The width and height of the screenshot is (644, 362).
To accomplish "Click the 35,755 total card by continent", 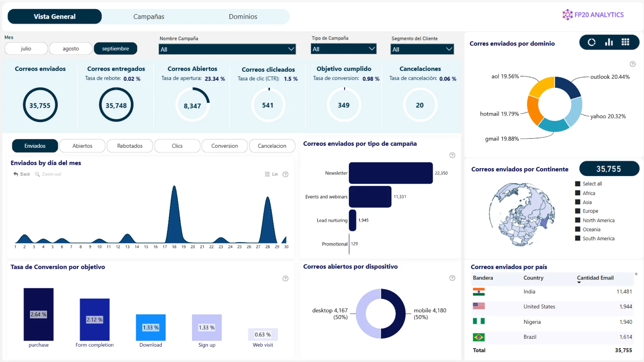I will click(609, 169).
